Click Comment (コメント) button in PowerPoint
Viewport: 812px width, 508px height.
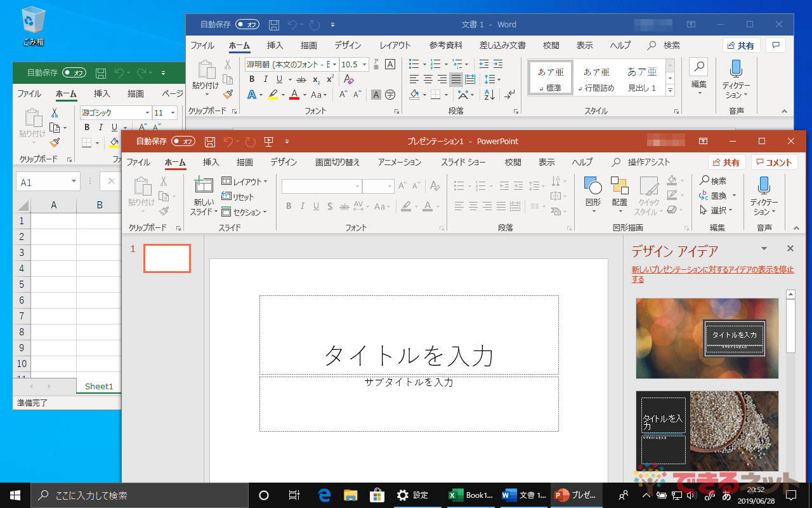click(775, 163)
